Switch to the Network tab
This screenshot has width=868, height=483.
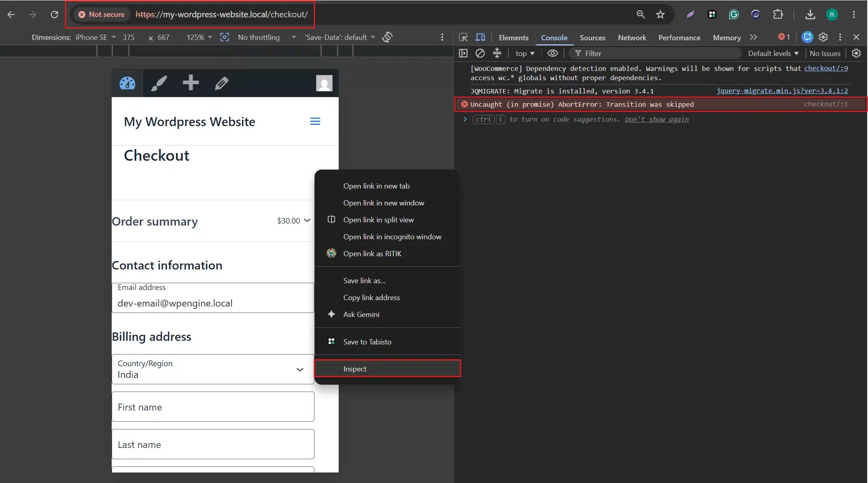632,37
